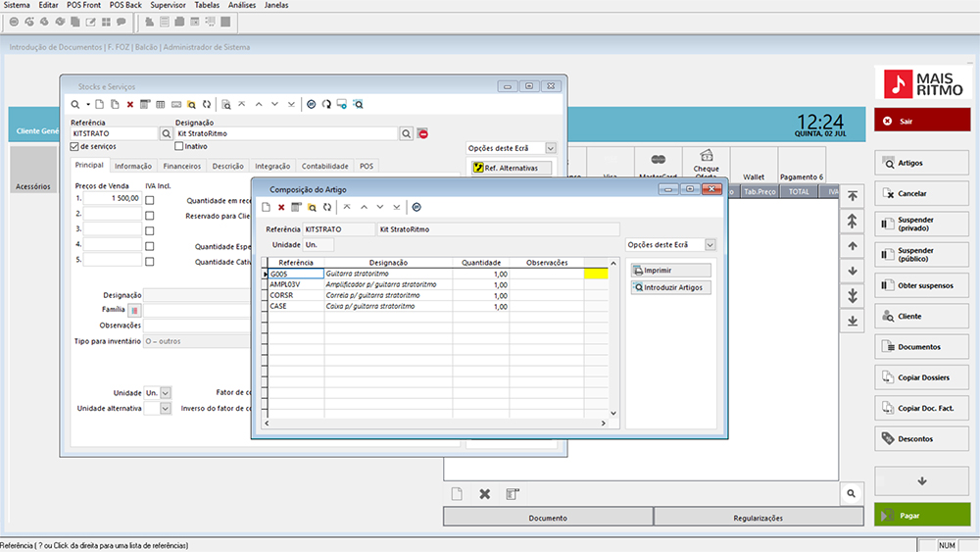Expand the search icon's dropdown arrow in Stocks toolbar
The image size is (980, 552).
point(88,104)
